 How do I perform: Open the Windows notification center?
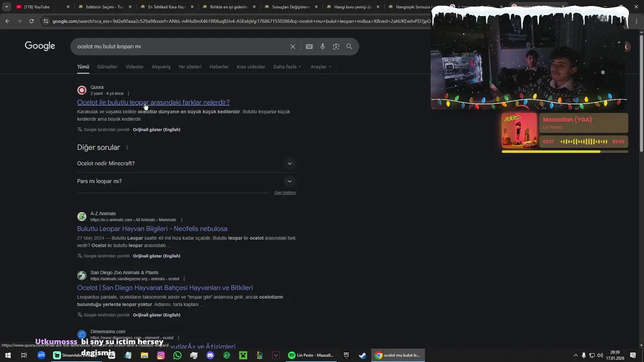[x=633, y=355]
